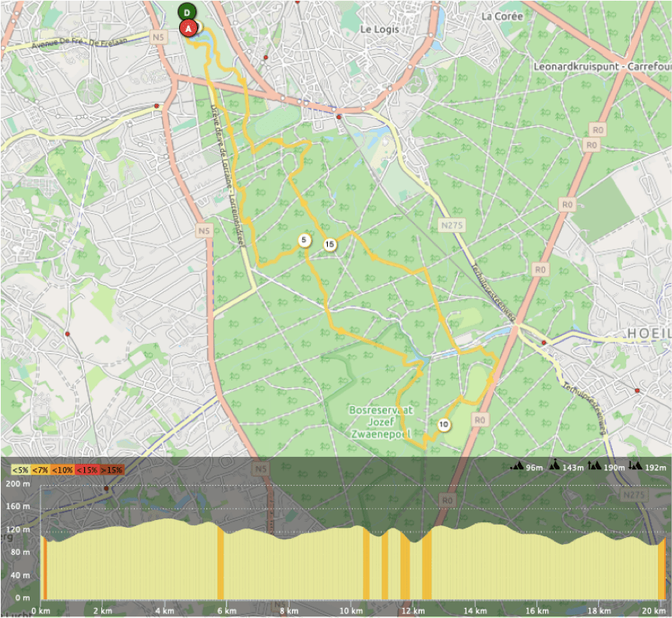Click the >15% gradient legend swatch
The height and width of the screenshot is (618, 672).
tap(111, 469)
